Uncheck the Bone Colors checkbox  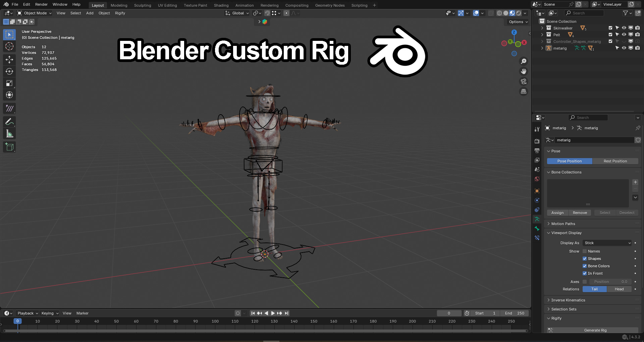[585, 266]
